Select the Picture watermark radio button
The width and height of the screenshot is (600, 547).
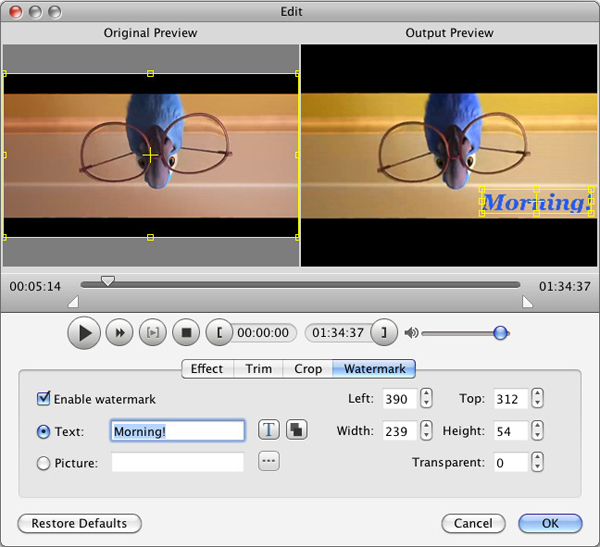pos(43,463)
